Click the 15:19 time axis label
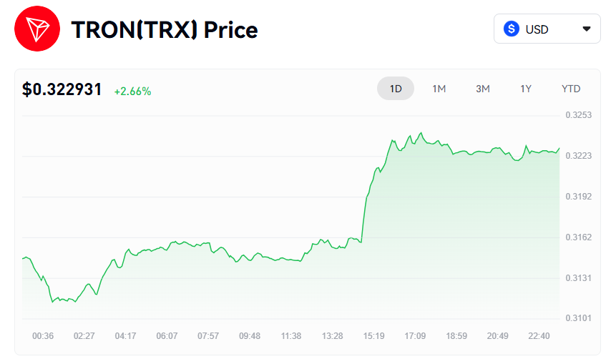 374,336
